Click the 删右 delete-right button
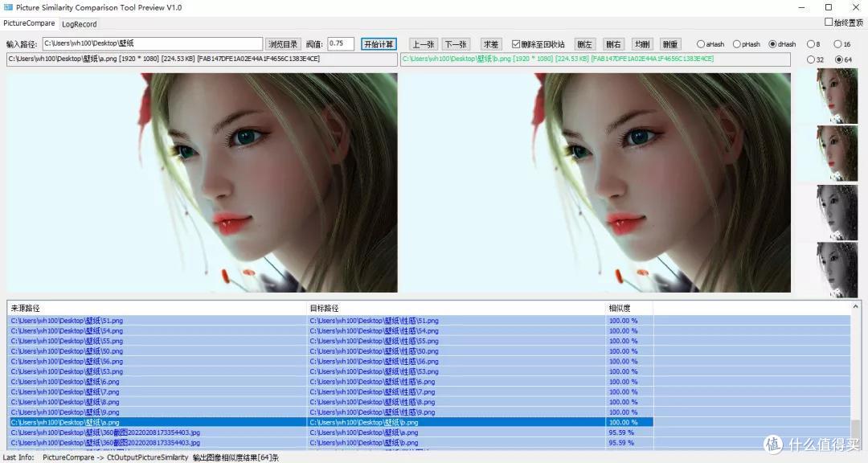The height and width of the screenshot is (463, 868). coord(613,43)
